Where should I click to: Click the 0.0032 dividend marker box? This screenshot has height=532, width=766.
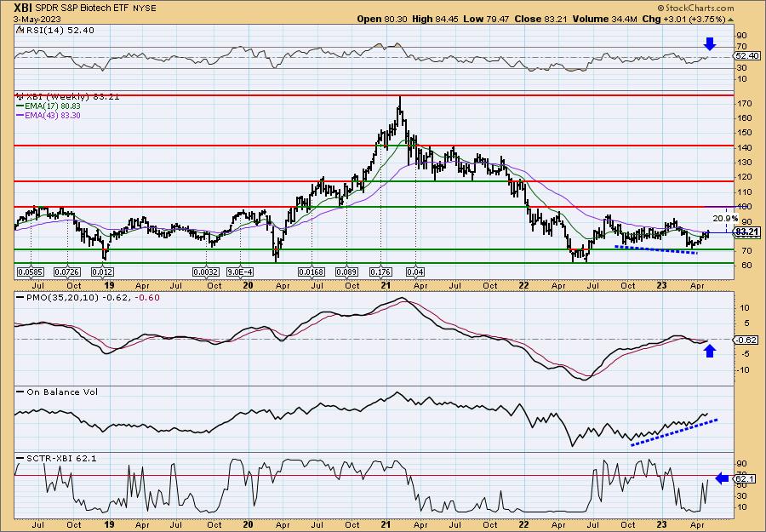point(205,272)
